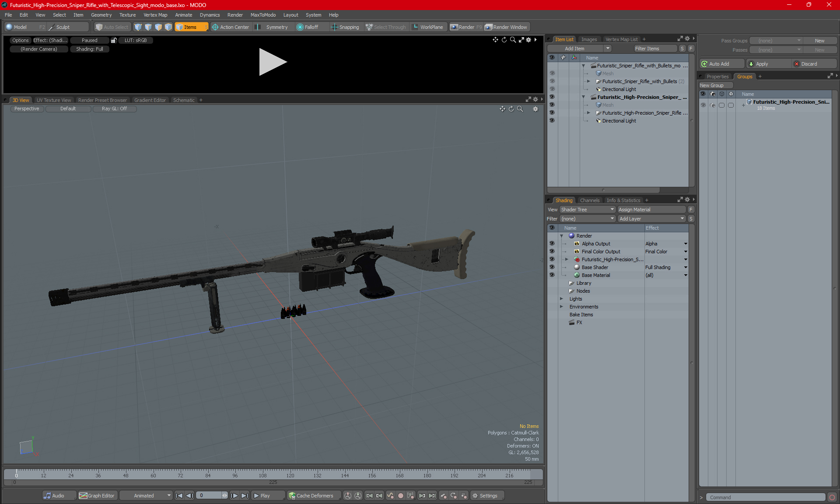Open the Animated key mode dropdown

click(146, 496)
